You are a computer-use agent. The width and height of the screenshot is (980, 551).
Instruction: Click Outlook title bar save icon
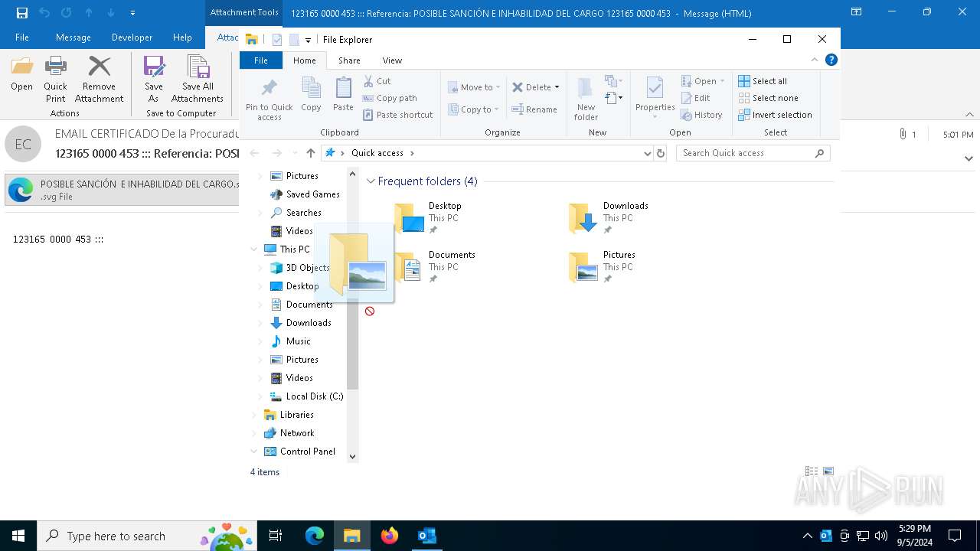[22, 13]
